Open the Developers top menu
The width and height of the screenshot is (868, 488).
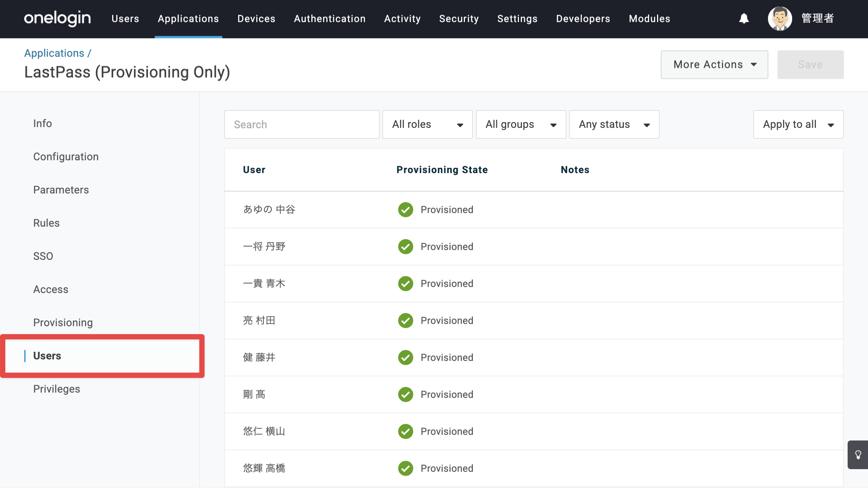click(583, 18)
